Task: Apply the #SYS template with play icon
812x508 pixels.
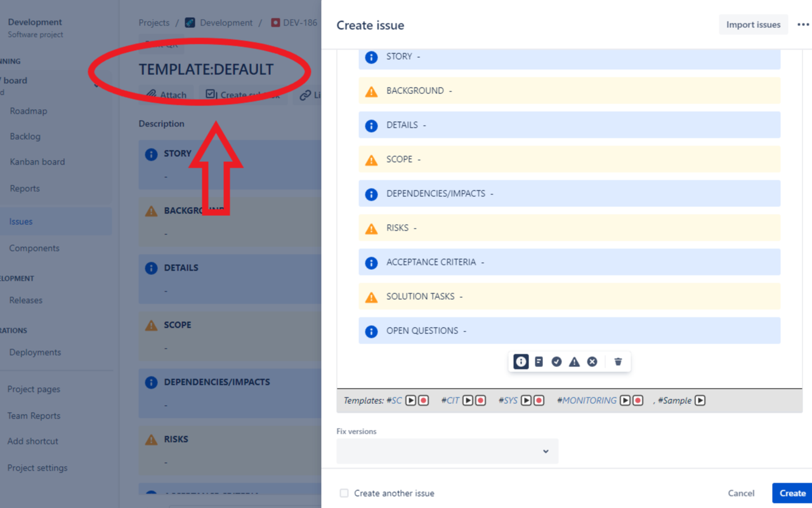Action: point(526,400)
